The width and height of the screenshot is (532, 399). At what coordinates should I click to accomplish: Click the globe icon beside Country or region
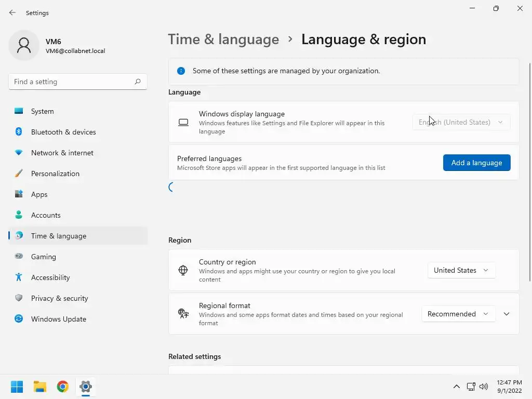(x=183, y=270)
